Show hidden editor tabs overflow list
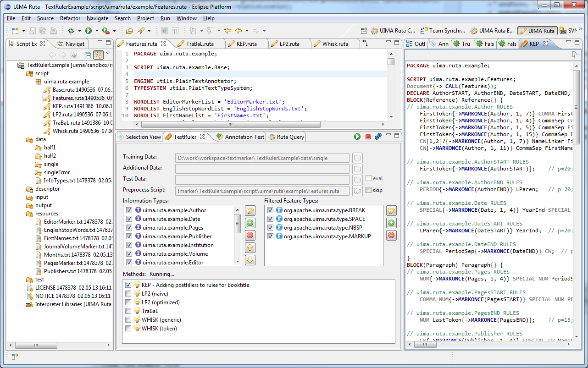Screen dimensions: 588x368 tap(365, 43)
